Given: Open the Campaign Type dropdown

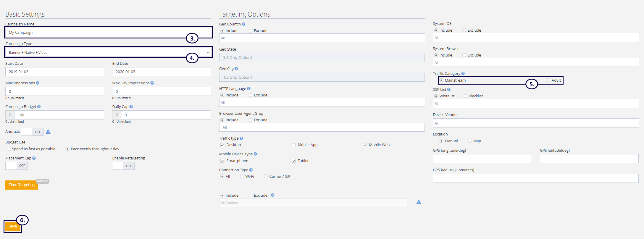Looking at the screenshot, I should tap(108, 53).
